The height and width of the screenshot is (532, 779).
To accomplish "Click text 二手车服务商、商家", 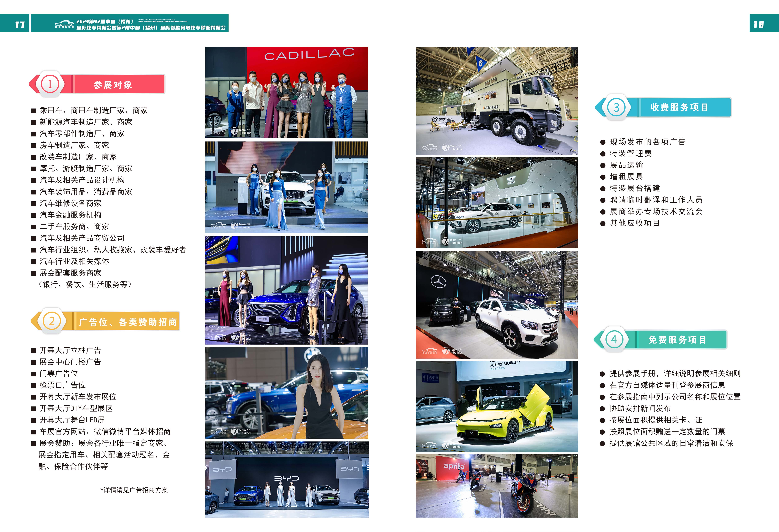I will coord(74,226).
